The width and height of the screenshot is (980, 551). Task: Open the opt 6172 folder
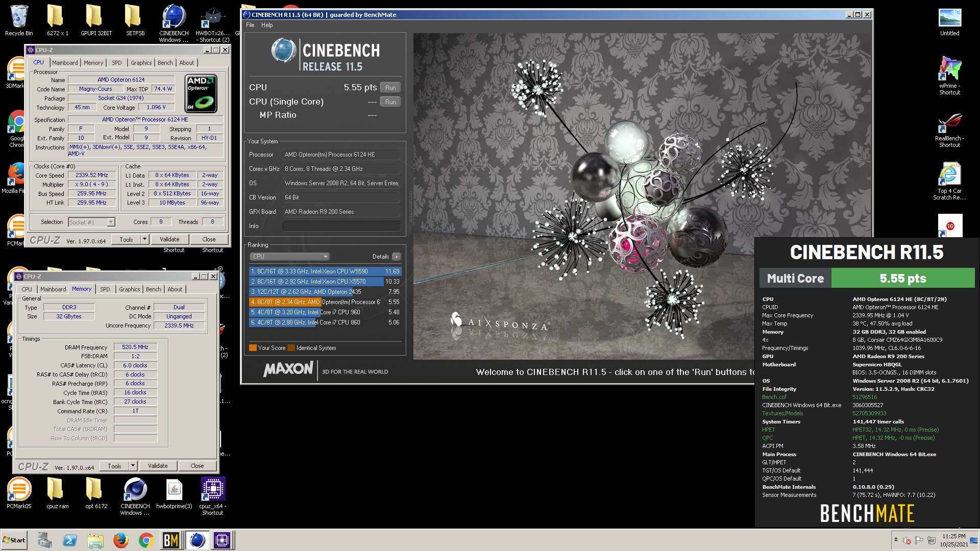[x=96, y=493]
